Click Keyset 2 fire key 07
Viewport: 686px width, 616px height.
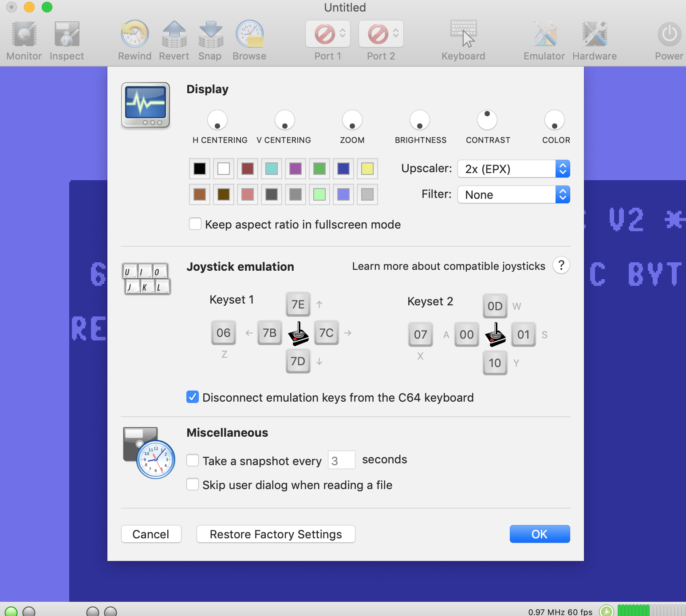[x=421, y=335]
